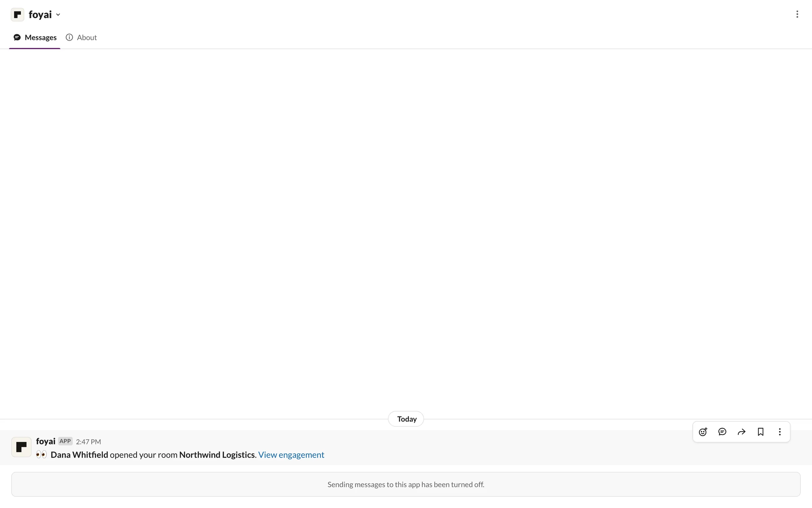The width and height of the screenshot is (812, 508).
Task: Click the disabled message composer notice
Action: tap(406, 484)
